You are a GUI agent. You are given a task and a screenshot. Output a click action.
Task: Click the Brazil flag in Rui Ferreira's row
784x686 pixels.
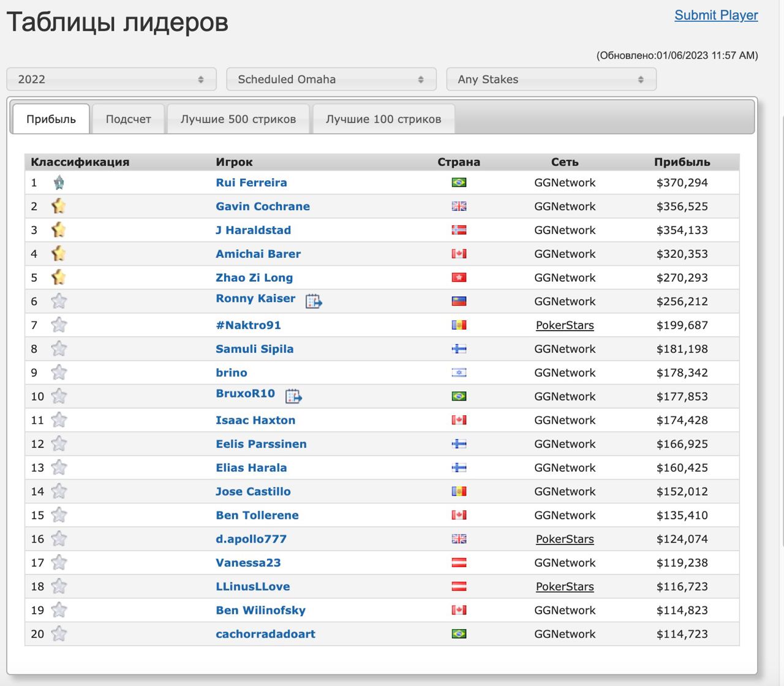[x=459, y=183]
